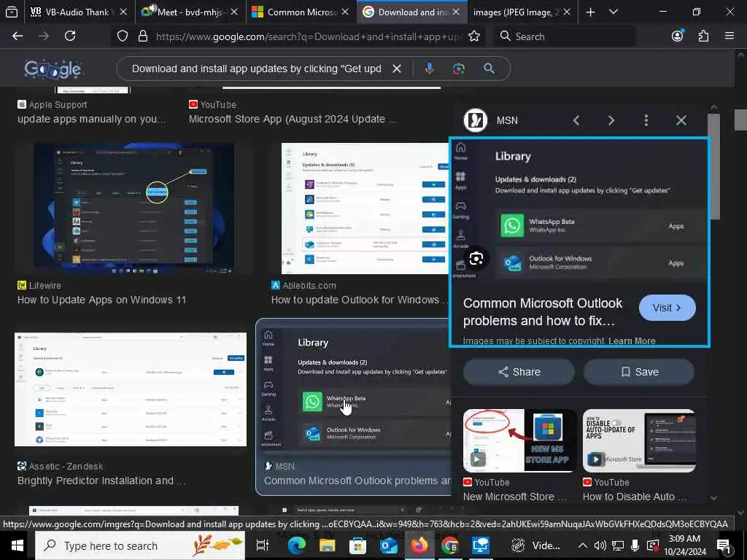Open the notification center icon
The height and width of the screenshot is (560, 747).
click(x=723, y=545)
